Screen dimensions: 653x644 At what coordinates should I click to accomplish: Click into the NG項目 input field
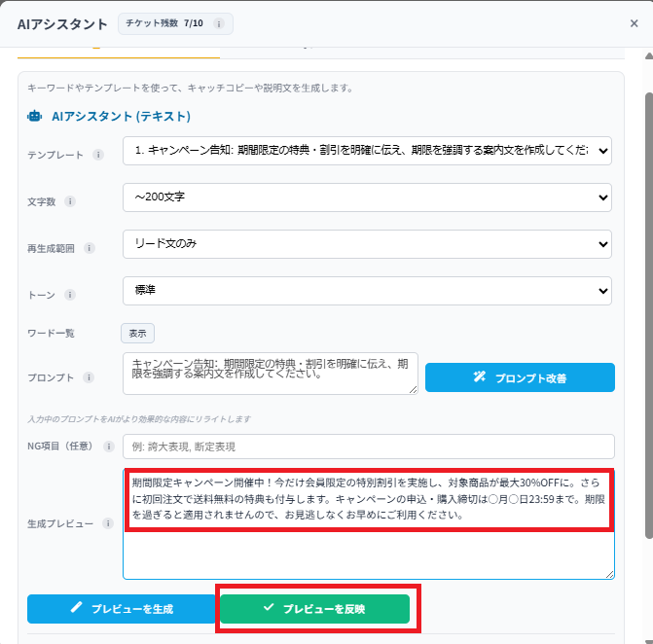coord(367,447)
